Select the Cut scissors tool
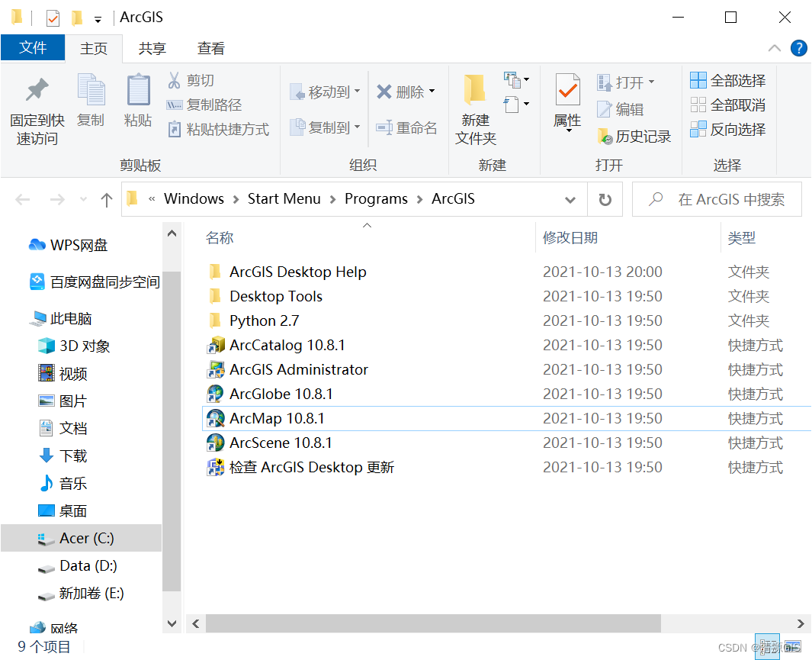Screen dimensions: 812x660 191,80
